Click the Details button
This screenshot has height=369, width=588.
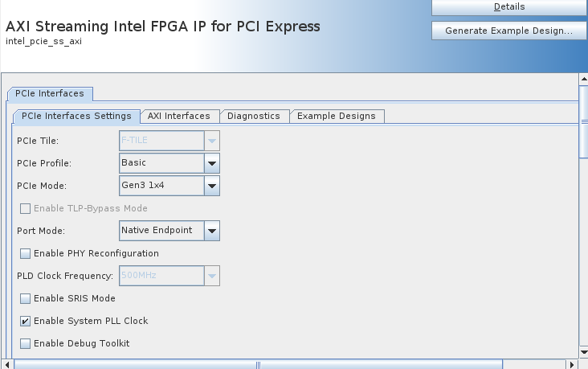click(x=509, y=7)
